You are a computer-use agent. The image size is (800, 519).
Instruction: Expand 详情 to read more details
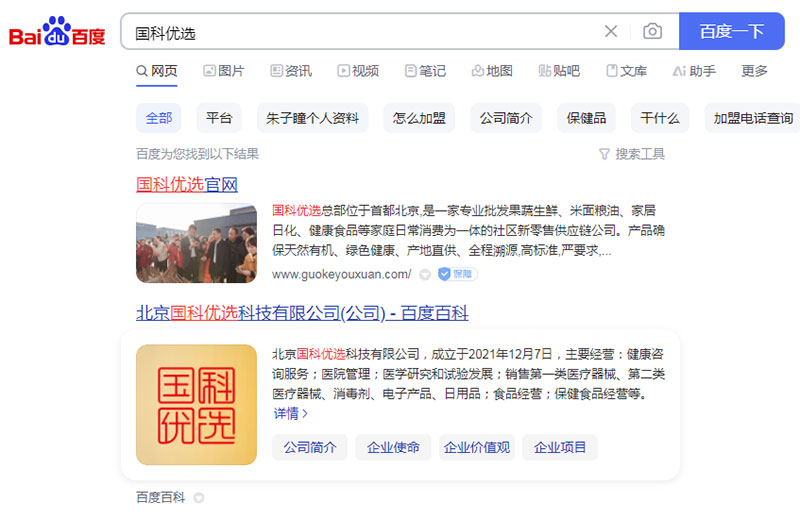click(290, 413)
